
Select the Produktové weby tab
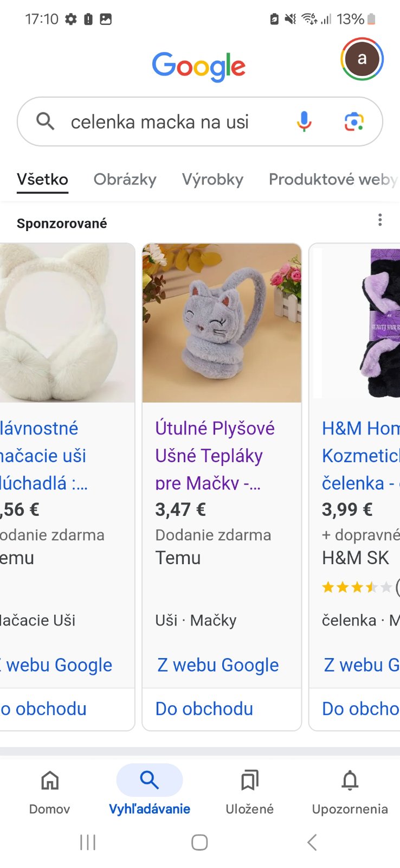(x=333, y=180)
